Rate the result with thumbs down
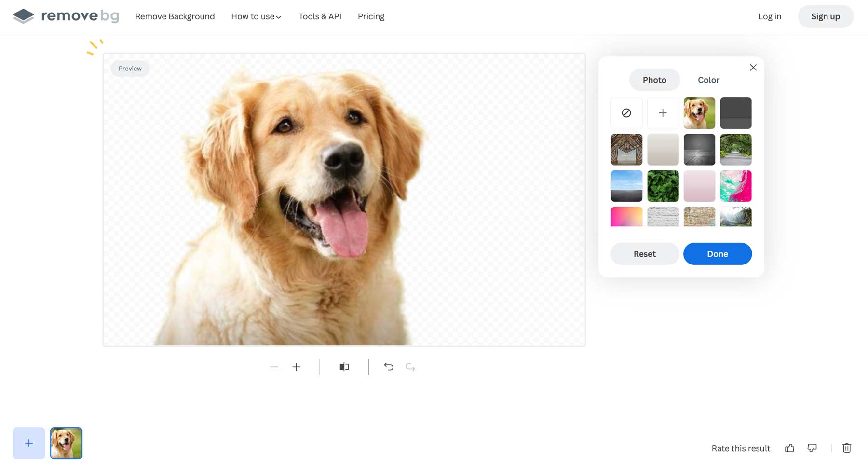 point(812,448)
